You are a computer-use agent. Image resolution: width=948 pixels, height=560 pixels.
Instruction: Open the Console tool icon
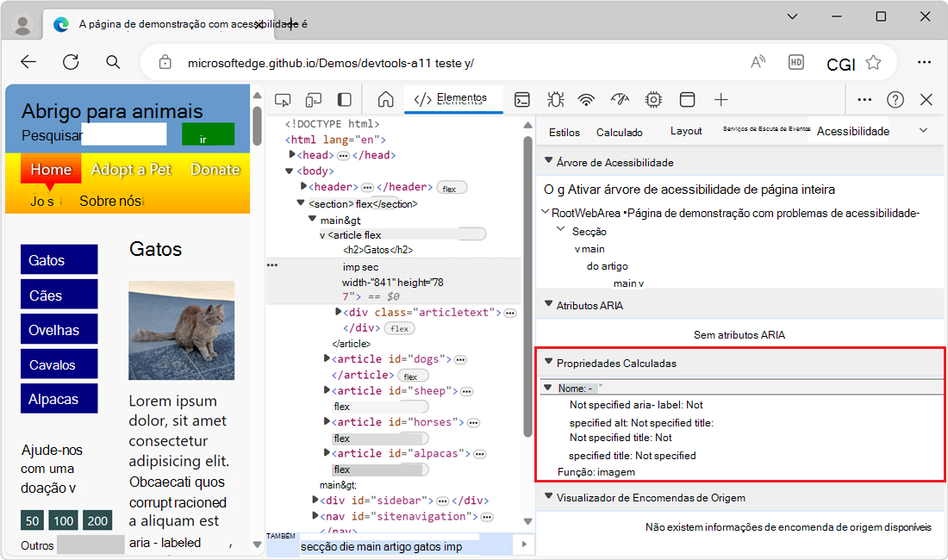point(522,100)
